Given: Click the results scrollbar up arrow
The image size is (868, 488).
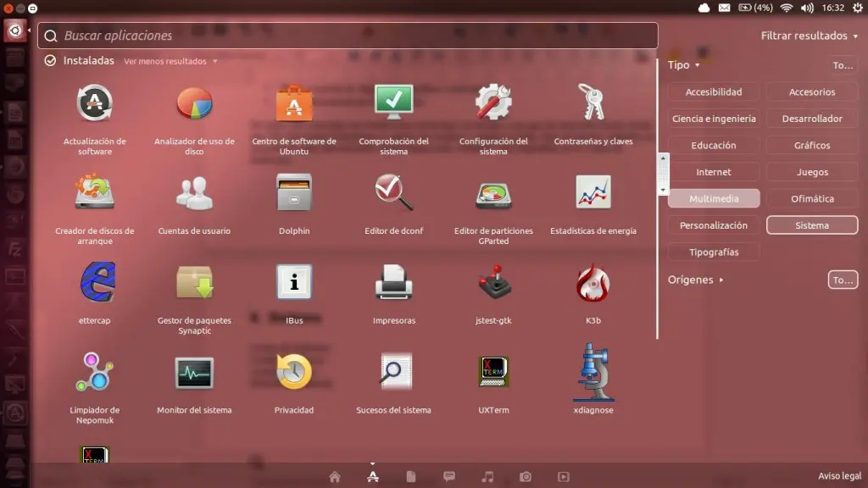Looking at the screenshot, I should click(663, 158).
